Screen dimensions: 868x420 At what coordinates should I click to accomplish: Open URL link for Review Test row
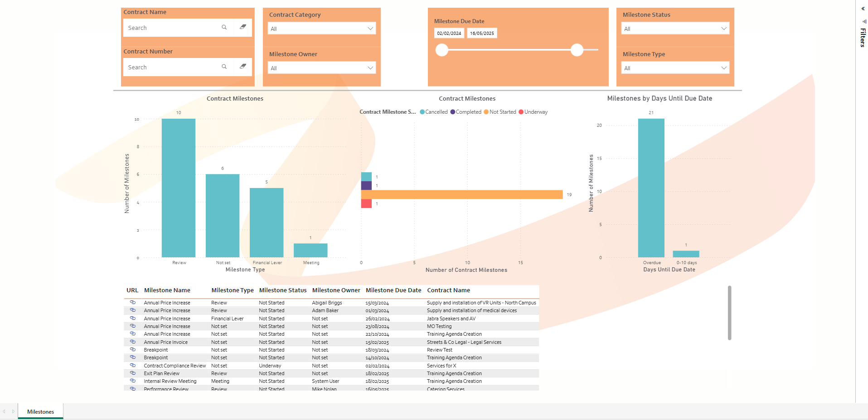click(133, 349)
